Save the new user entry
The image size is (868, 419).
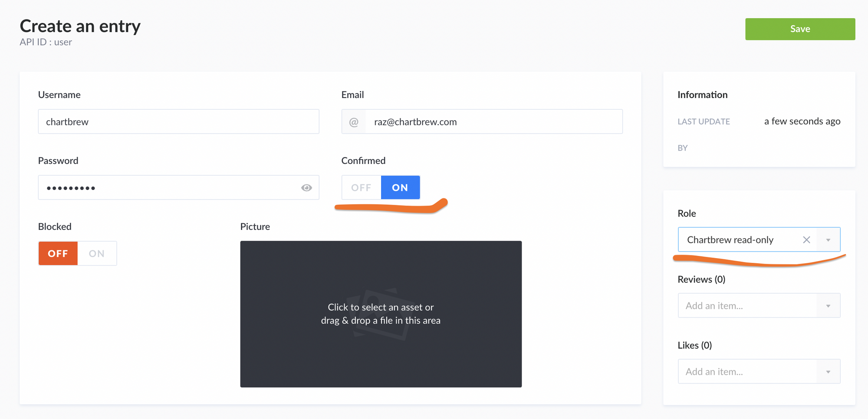coord(800,29)
